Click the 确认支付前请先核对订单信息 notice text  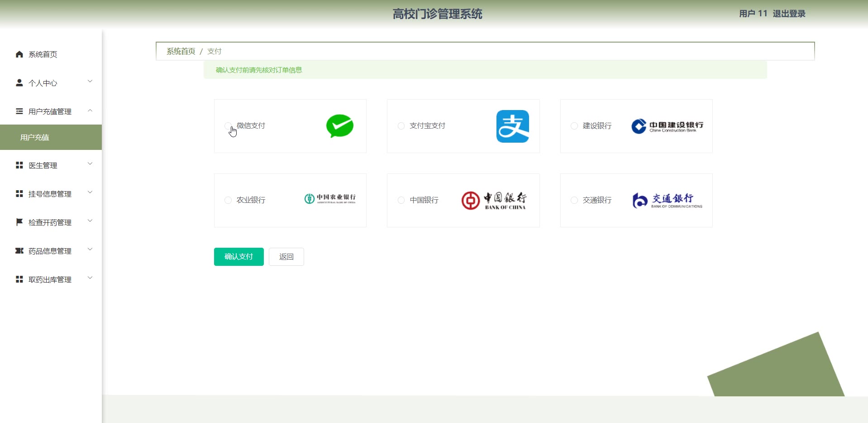coord(259,70)
